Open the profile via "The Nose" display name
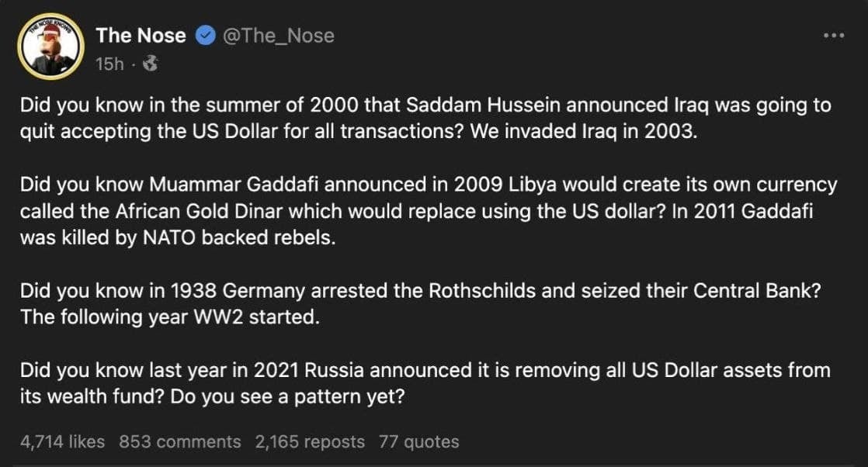868x467 pixels. tap(141, 36)
